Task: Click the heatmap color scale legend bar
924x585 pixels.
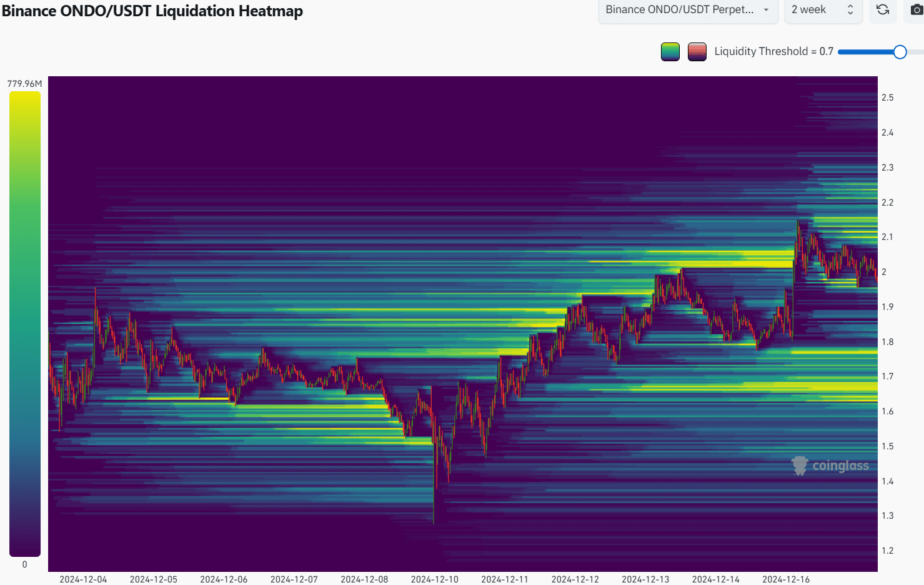Action: coord(25,324)
